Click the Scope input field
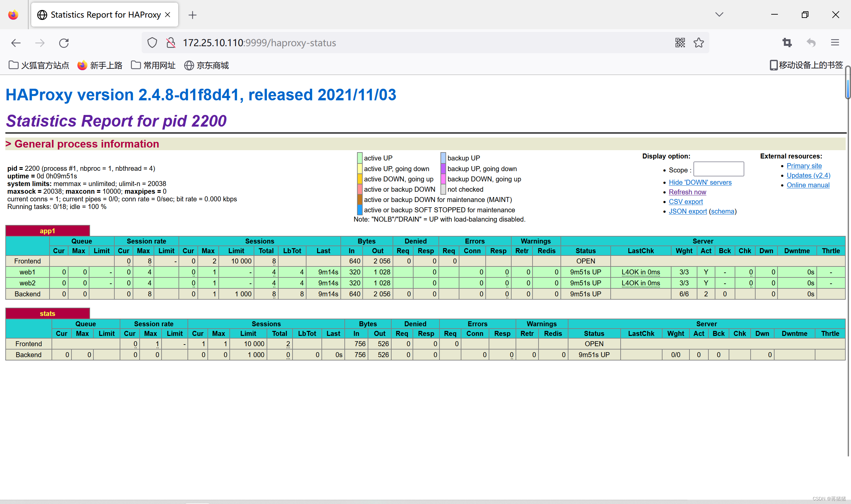 coord(718,169)
